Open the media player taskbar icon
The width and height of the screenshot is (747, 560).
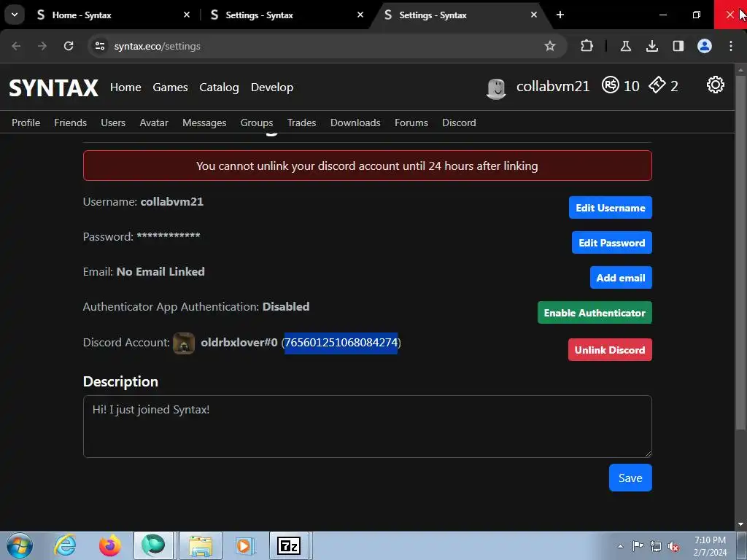tap(244, 545)
